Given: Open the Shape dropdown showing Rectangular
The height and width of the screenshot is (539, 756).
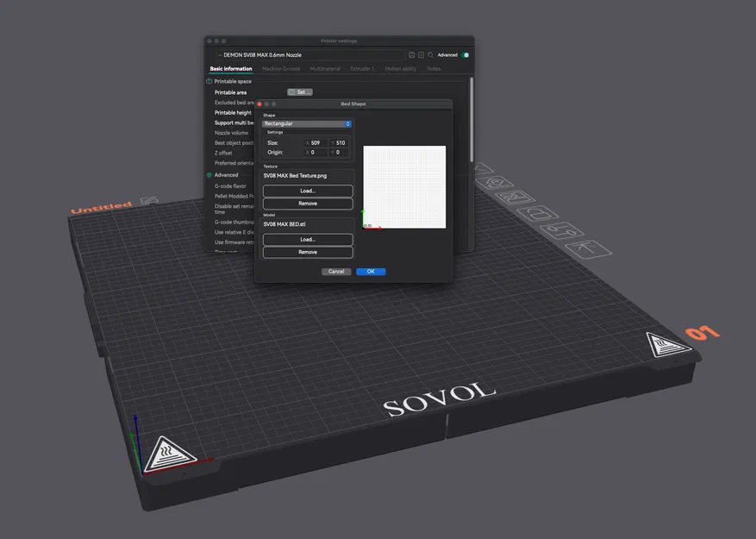Looking at the screenshot, I should tap(307, 123).
